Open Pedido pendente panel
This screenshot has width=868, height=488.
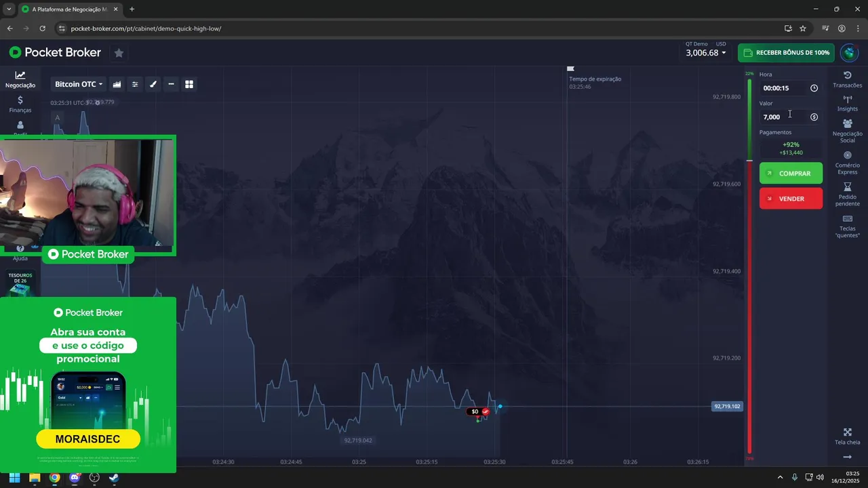pyautogui.click(x=848, y=195)
